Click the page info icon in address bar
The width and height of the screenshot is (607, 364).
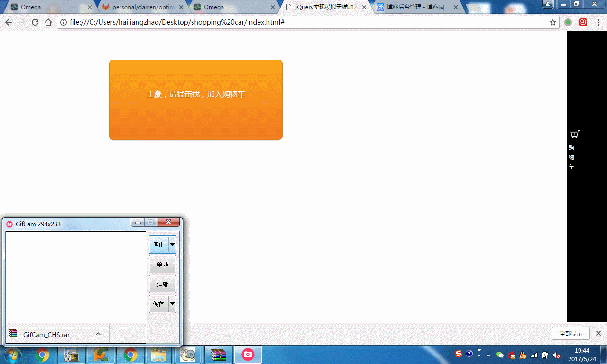[64, 22]
